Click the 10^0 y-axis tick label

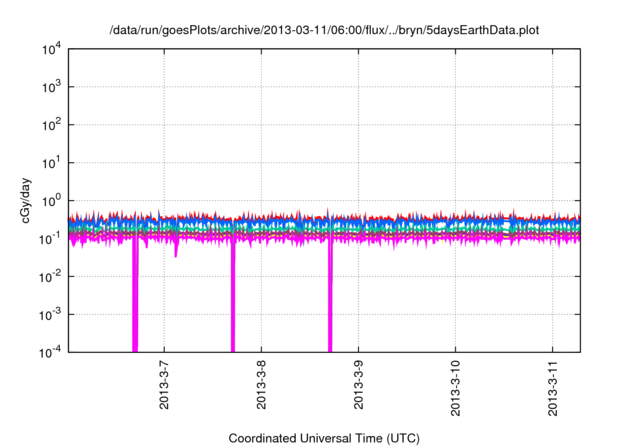click(x=51, y=201)
